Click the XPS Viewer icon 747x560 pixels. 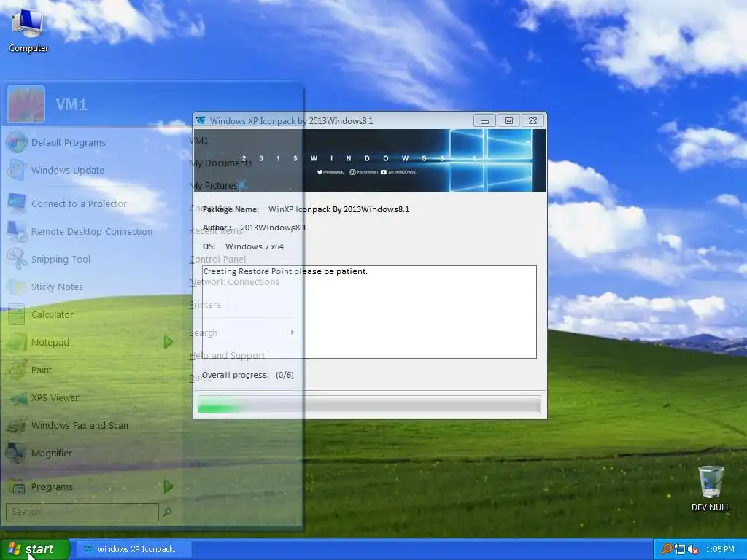(18, 397)
